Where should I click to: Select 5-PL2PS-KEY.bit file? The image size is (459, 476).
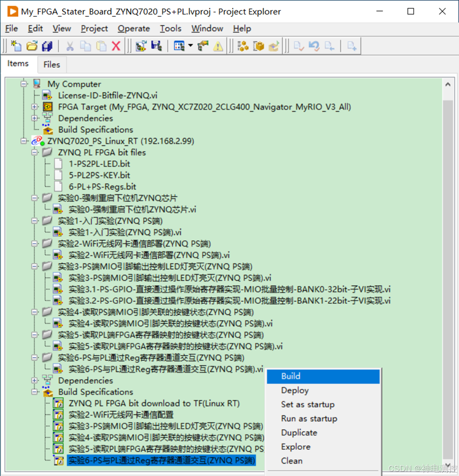[x=99, y=175]
